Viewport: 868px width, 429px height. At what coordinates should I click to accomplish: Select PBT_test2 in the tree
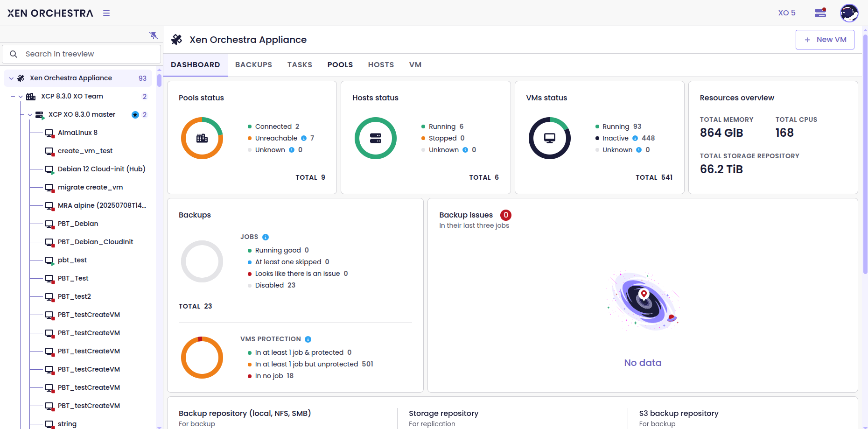click(x=75, y=296)
